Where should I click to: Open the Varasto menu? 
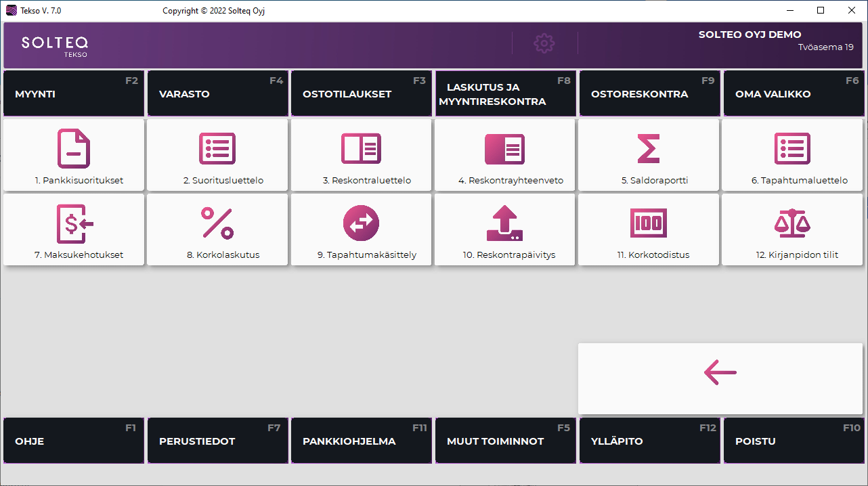click(x=217, y=94)
